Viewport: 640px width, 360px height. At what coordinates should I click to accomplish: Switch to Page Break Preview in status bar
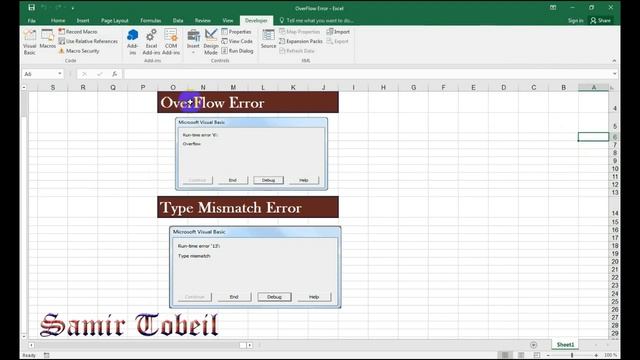pos(537,355)
